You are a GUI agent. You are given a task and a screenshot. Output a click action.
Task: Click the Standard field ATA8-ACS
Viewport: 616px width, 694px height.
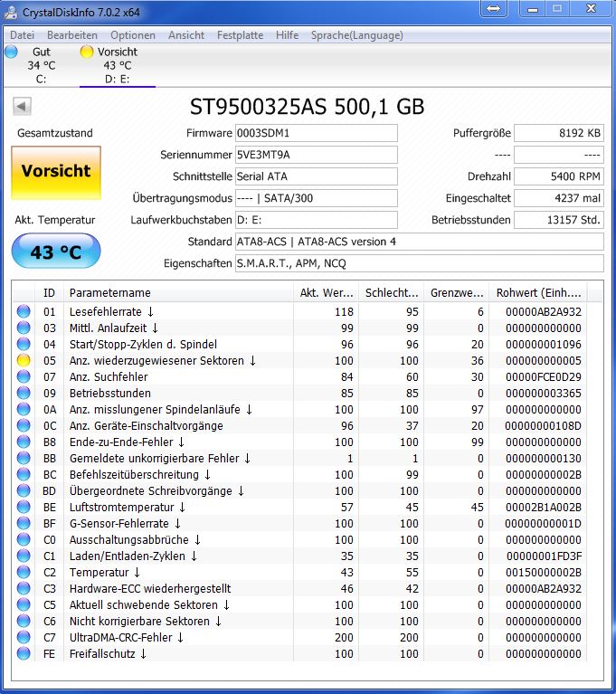point(420,242)
